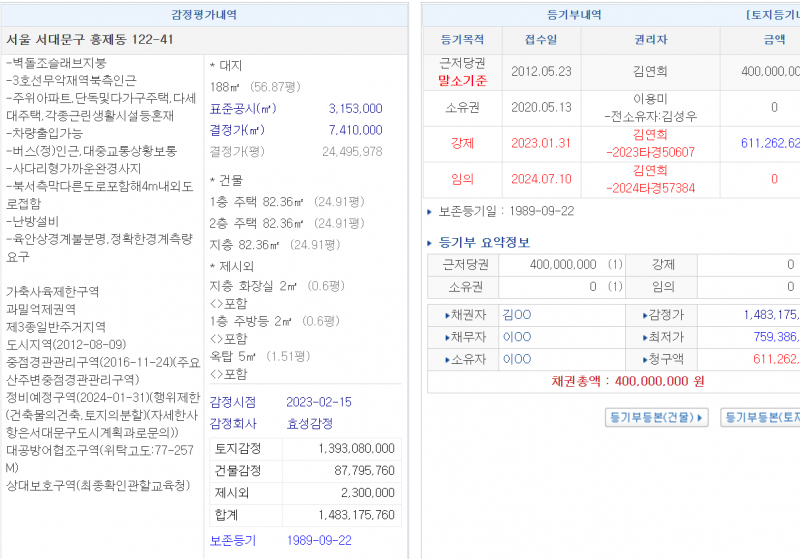Click the 감정회사 label link
800x559 pixels.
tap(233, 424)
